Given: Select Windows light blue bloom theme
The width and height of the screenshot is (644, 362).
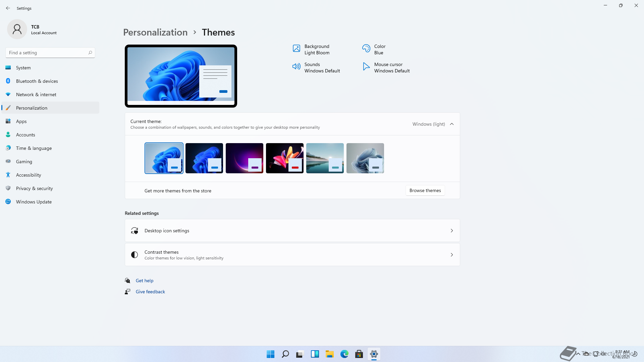Looking at the screenshot, I should point(164,158).
